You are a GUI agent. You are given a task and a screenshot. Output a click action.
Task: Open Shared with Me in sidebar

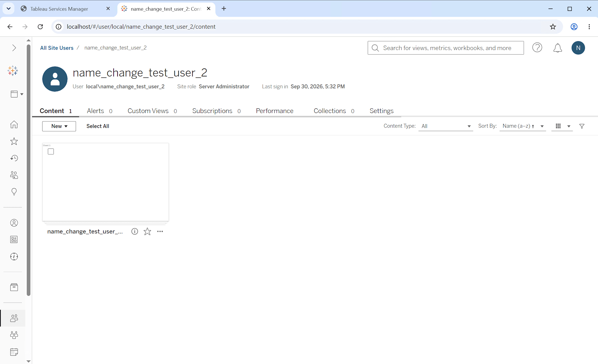click(x=14, y=175)
